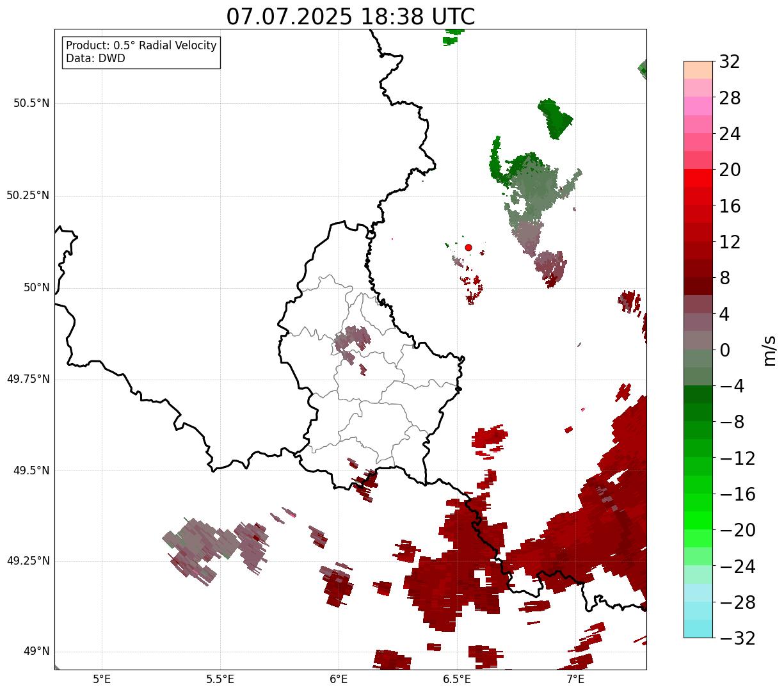Click the −32 colorbar tick label
Image resolution: width=784 pixels, height=692 pixels.
pyautogui.click(x=737, y=638)
